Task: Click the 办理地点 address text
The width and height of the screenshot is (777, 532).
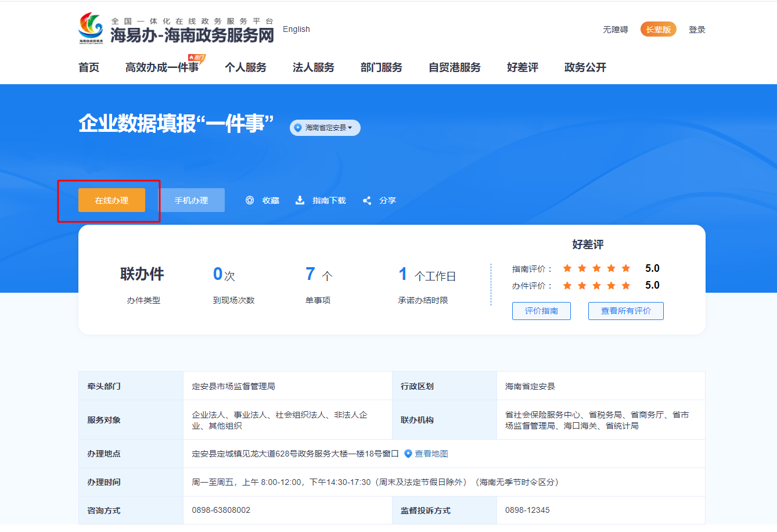Action: (296, 454)
